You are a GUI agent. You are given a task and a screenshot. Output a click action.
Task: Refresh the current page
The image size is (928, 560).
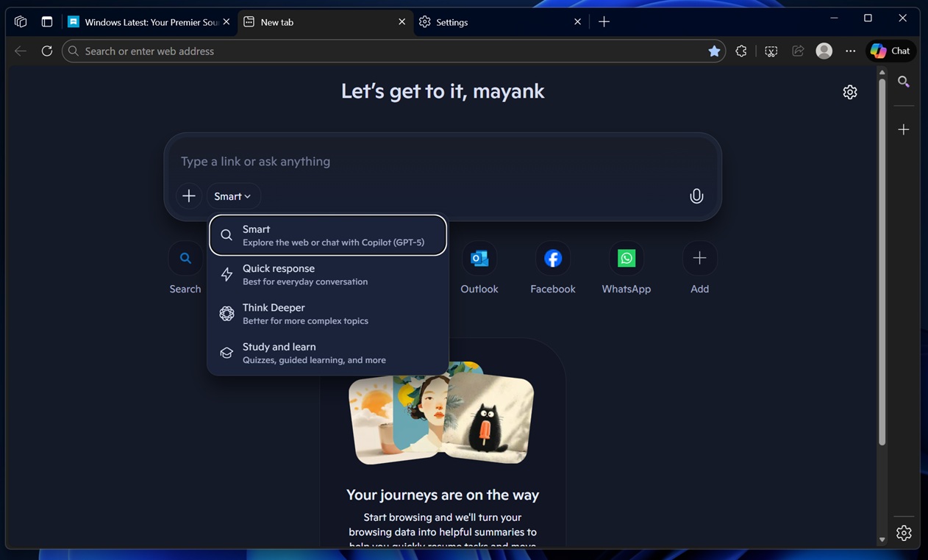tap(46, 51)
